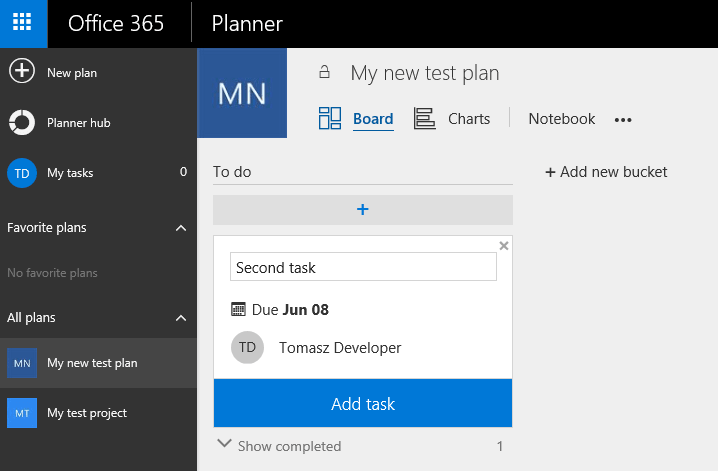Click the Office 365 header link
This screenshot has height=471, width=718.
coord(116,23)
